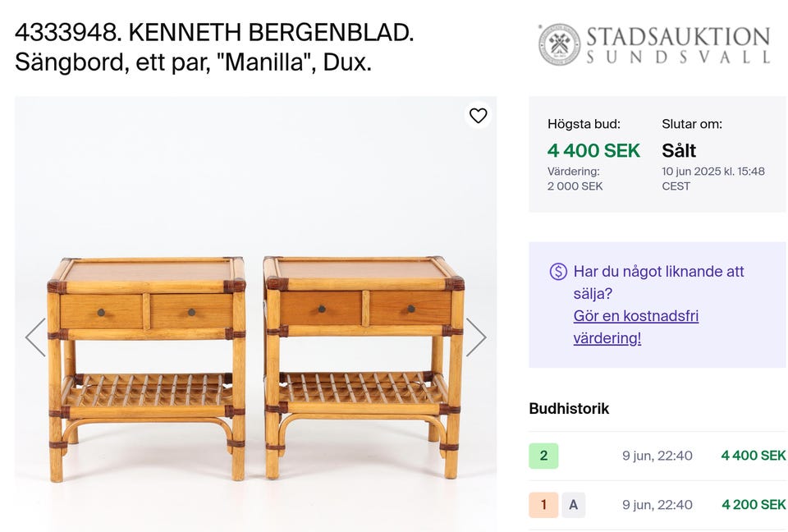
Task: Click the "Värdering: 2 000 SEK" text
Action: pos(573,179)
